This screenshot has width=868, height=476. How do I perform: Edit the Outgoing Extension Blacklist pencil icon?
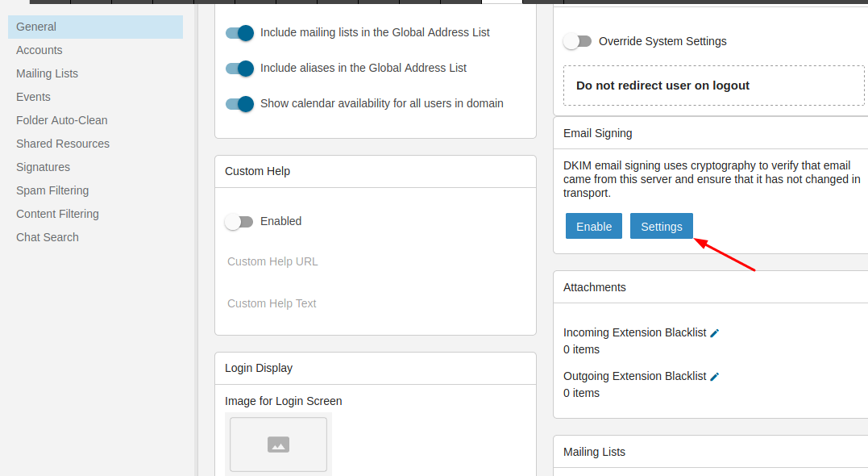pos(715,377)
